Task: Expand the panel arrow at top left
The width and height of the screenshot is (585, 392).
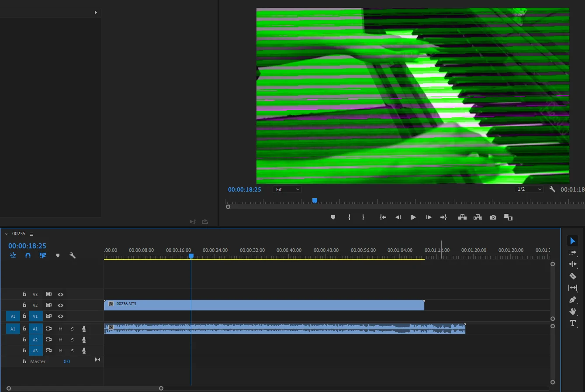Action: (96, 13)
